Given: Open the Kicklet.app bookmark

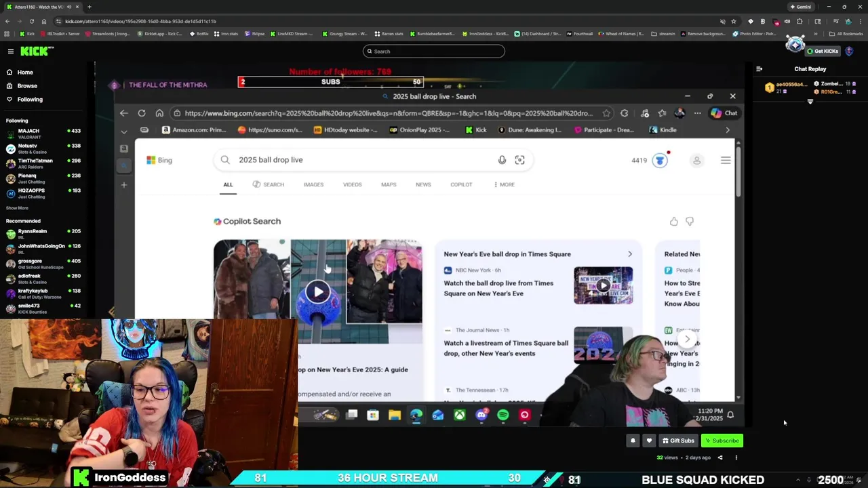Looking at the screenshot, I should pos(160,33).
